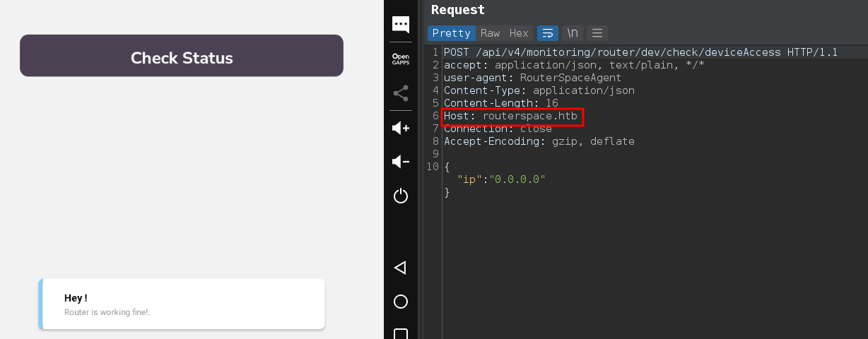Switch to the Hex view tab
Image resolution: width=868 pixels, height=339 pixels.
pyautogui.click(x=519, y=33)
